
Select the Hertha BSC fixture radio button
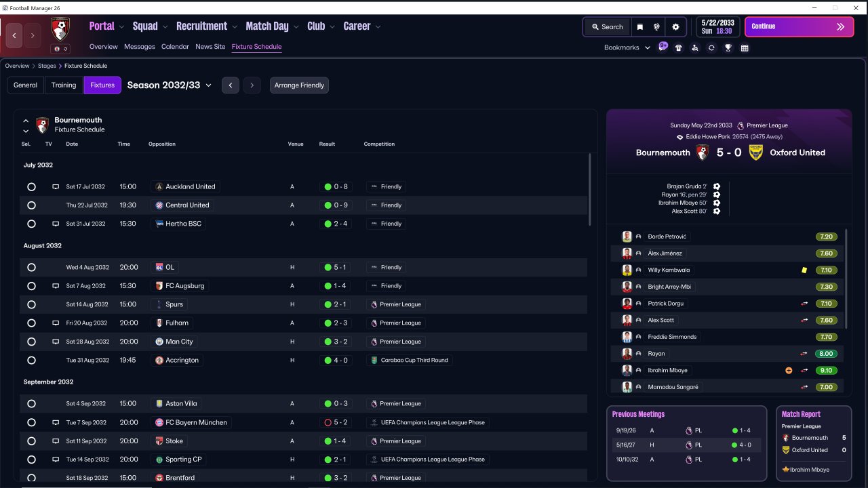point(31,224)
